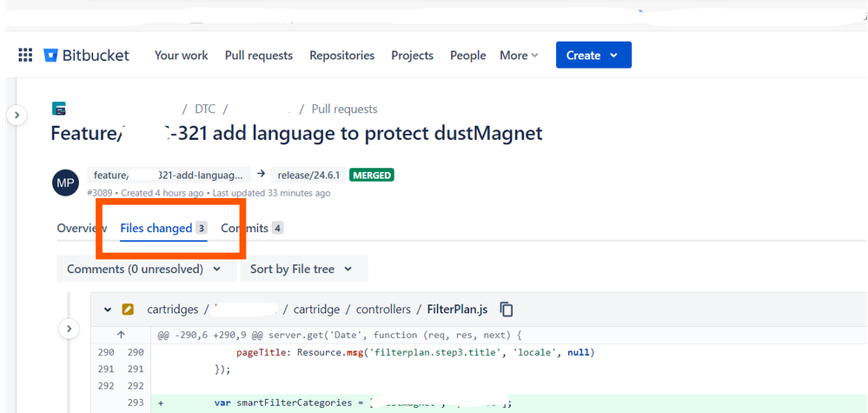Open Comments (0 unresolved) dropdown
This screenshot has height=413, width=868.
pyautogui.click(x=146, y=269)
